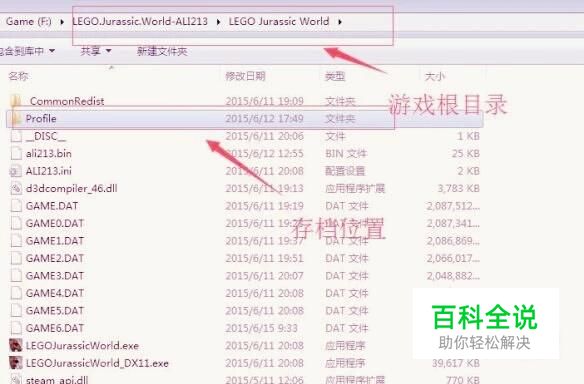Select the GAME2.DAT file name

point(55,258)
